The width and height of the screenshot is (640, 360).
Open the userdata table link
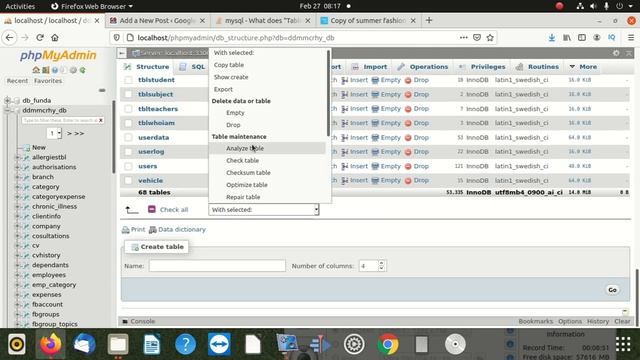153,138
